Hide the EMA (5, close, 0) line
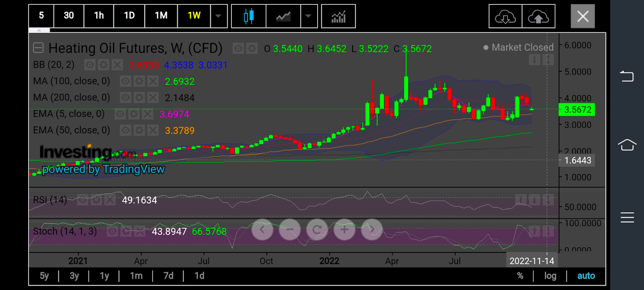Image resolution: width=644 pixels, height=290 pixels. [x=120, y=114]
